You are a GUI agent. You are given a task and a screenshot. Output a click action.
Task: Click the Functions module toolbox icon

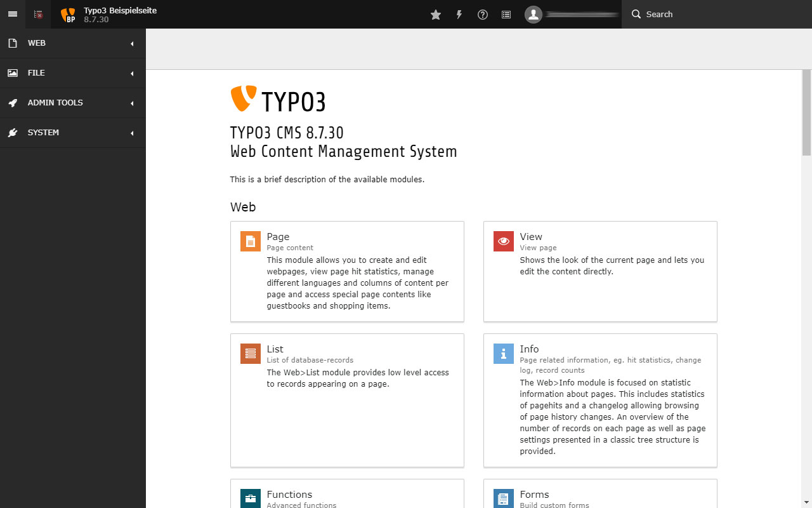click(x=251, y=498)
